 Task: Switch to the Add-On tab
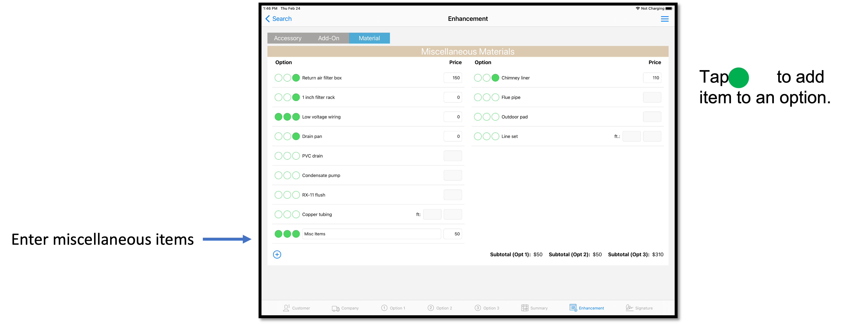coord(329,38)
